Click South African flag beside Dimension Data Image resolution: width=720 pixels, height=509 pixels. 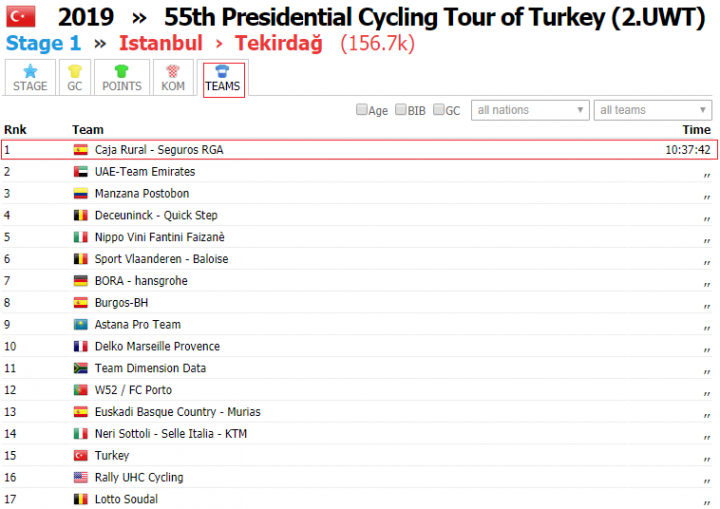pyautogui.click(x=81, y=368)
